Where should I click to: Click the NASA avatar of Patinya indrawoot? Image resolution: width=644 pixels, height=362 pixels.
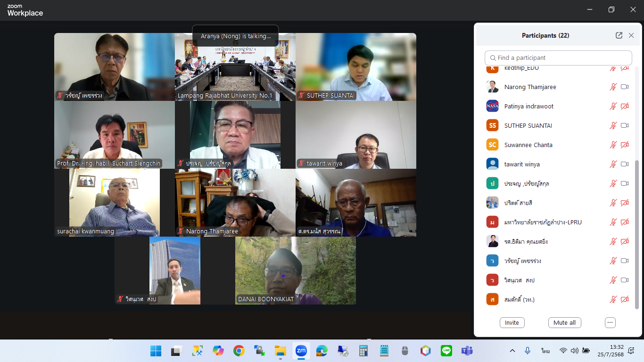[x=492, y=106]
